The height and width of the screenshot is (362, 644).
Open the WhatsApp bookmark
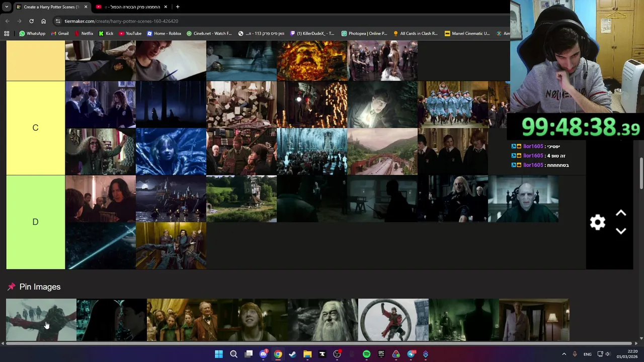coord(32,34)
